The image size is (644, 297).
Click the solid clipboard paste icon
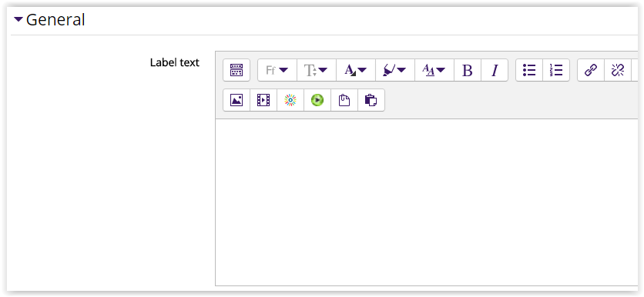[x=371, y=100]
